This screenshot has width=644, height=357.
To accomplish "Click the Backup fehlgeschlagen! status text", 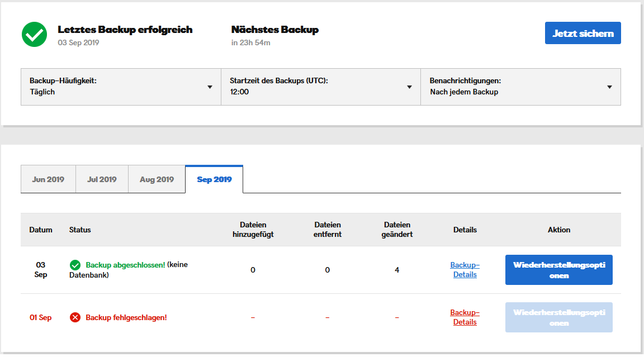I will coord(126,317).
